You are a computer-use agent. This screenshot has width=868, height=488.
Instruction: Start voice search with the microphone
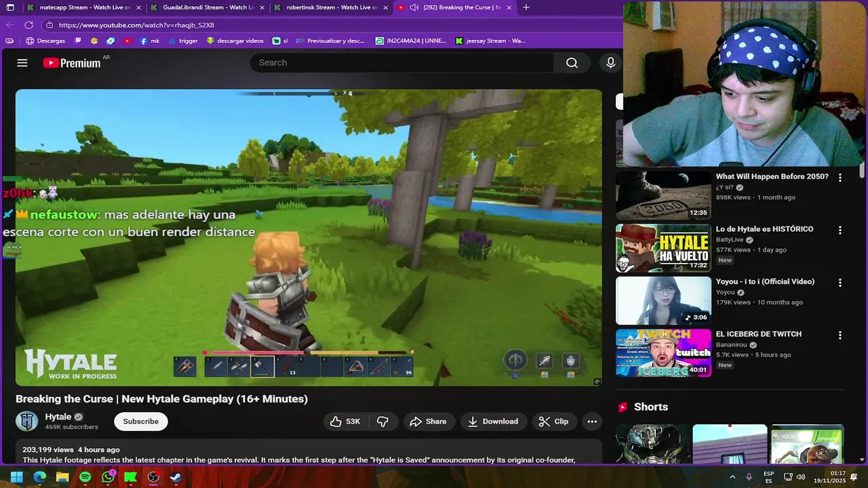pyautogui.click(x=610, y=62)
